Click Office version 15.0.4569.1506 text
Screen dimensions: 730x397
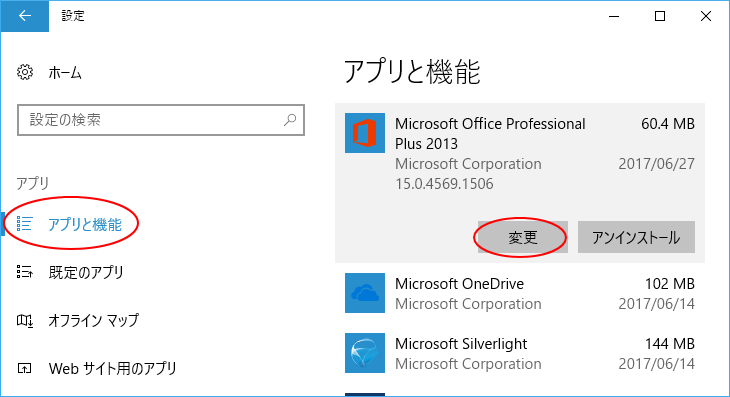(444, 184)
